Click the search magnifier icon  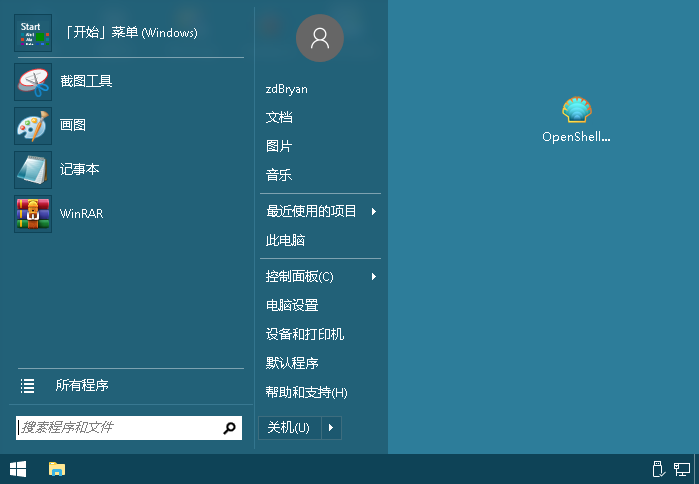click(229, 428)
